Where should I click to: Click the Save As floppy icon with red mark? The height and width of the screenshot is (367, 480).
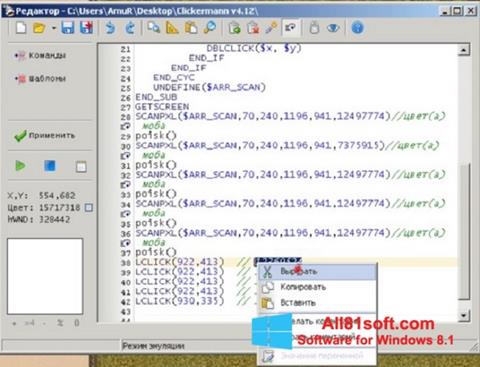point(87,28)
